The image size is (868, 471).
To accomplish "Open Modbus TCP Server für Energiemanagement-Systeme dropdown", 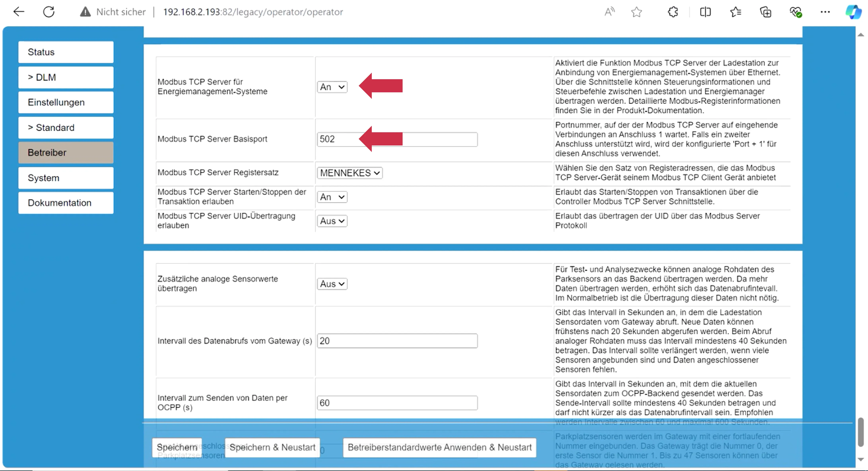I will (x=332, y=87).
